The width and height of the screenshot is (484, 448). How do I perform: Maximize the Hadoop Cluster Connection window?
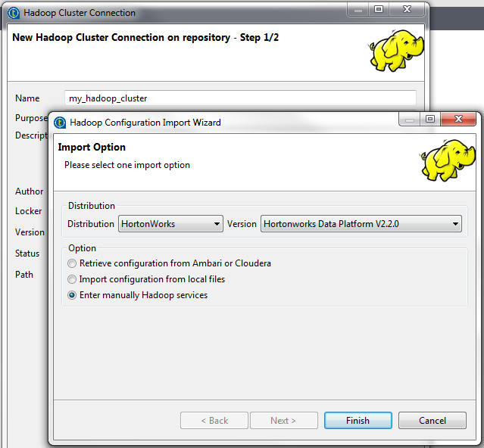(x=379, y=10)
